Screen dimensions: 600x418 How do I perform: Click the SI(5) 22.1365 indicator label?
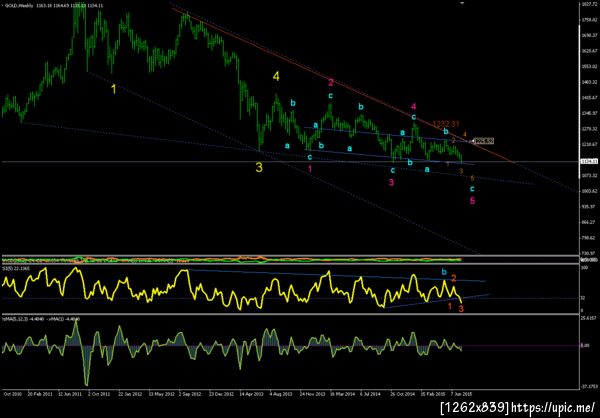pyautogui.click(x=16, y=269)
